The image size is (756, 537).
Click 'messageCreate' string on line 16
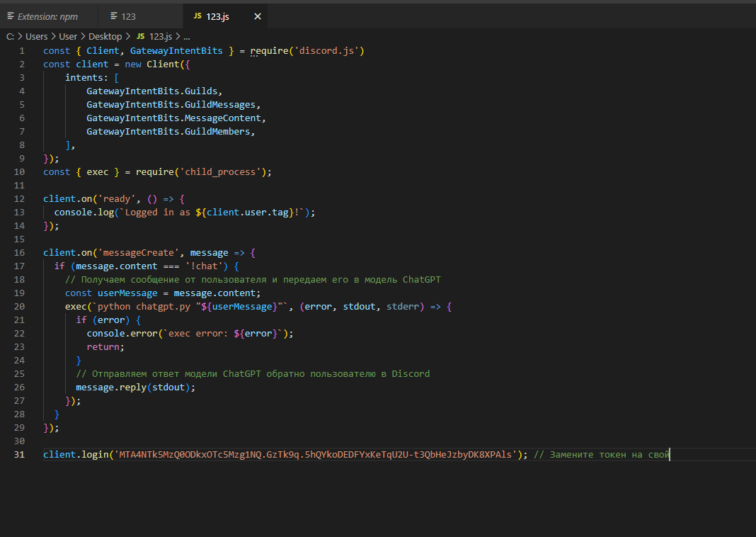[138, 253]
